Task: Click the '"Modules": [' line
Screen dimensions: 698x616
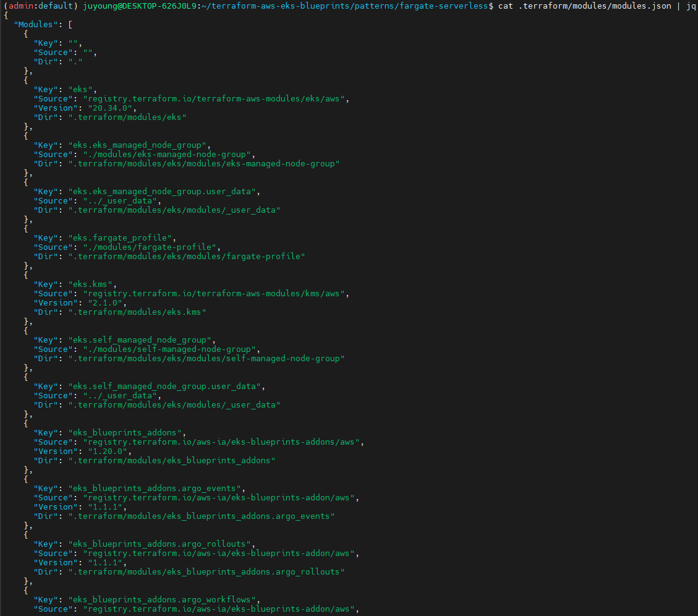Action: coord(43,25)
